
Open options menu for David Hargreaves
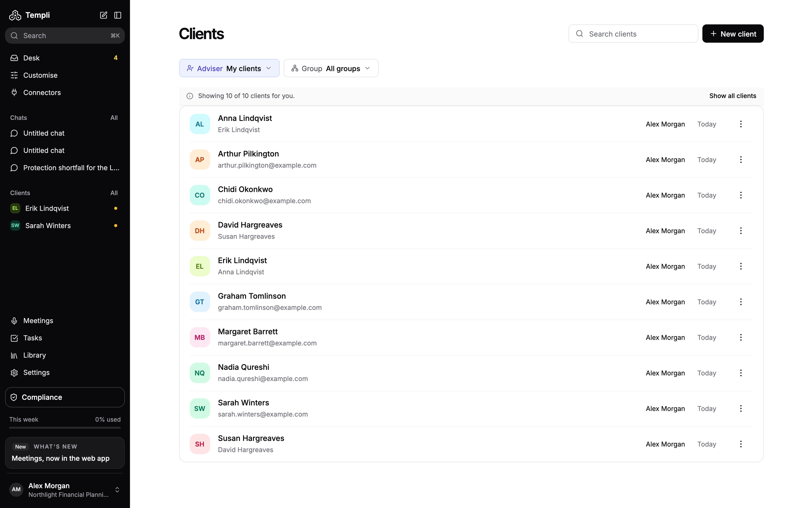pos(741,231)
